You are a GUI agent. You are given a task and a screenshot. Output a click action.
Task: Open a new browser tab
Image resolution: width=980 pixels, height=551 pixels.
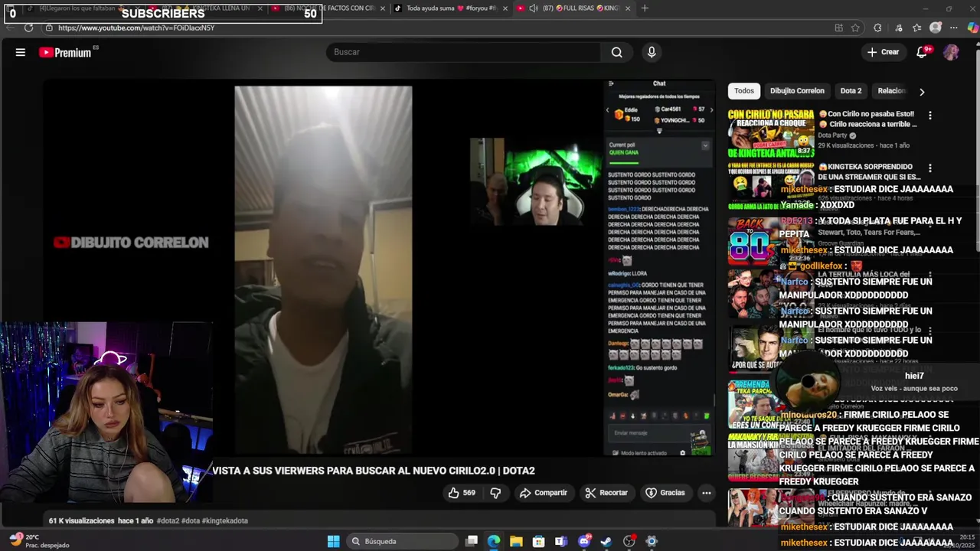click(645, 8)
